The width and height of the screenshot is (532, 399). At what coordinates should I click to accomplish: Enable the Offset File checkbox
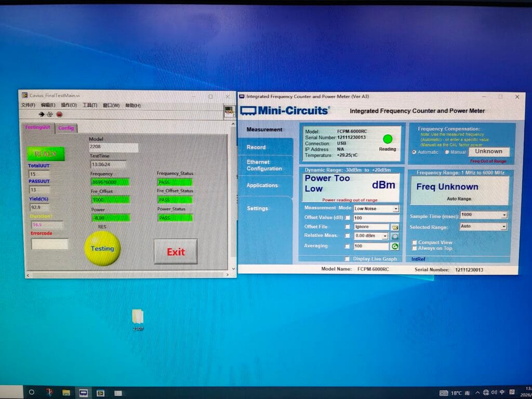347,227
